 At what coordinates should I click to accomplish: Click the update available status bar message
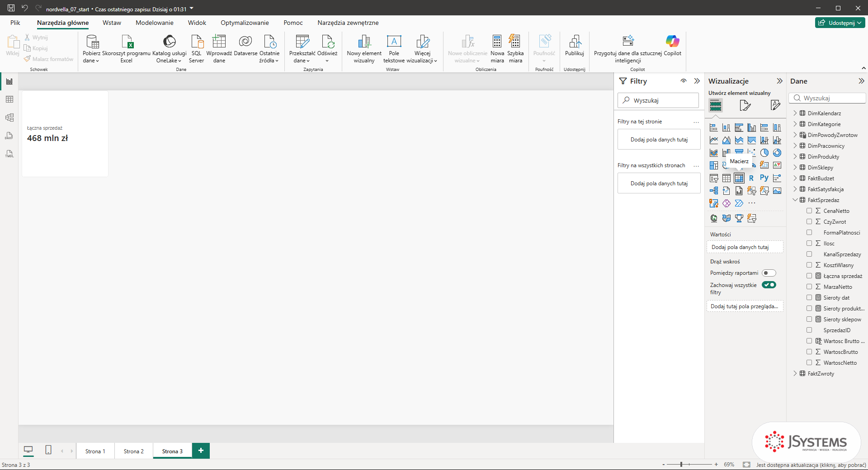[x=811, y=465]
